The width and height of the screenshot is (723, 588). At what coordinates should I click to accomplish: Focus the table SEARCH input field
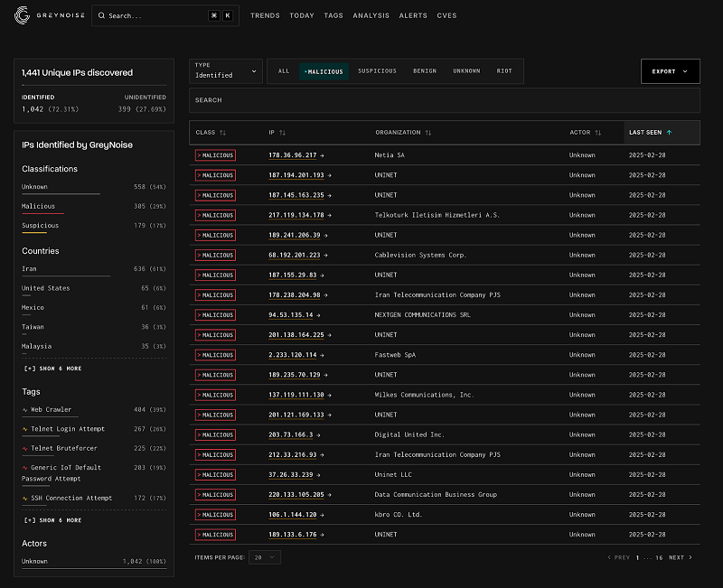click(x=445, y=100)
